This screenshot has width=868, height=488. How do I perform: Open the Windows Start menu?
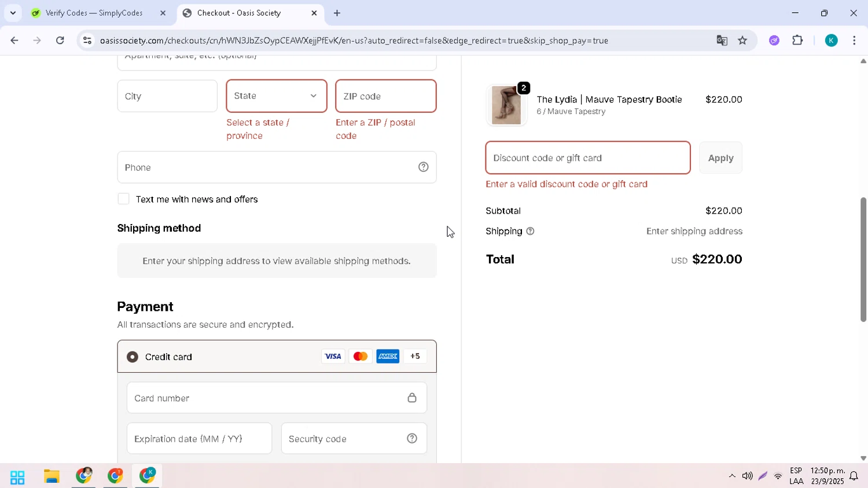click(17, 477)
